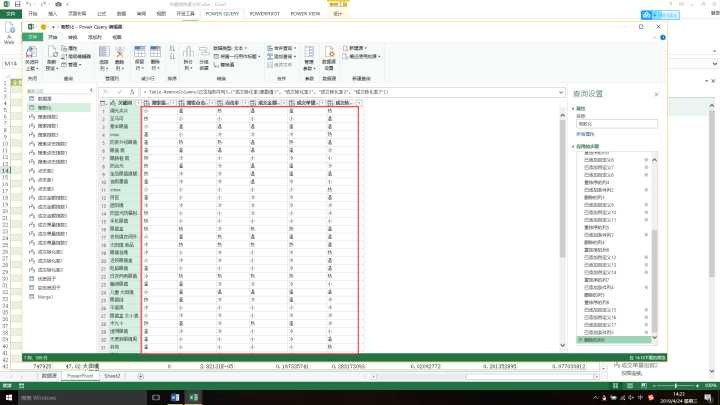Open POWER VIEW tab in Excel ribbon
The image size is (720, 405).
pos(305,14)
